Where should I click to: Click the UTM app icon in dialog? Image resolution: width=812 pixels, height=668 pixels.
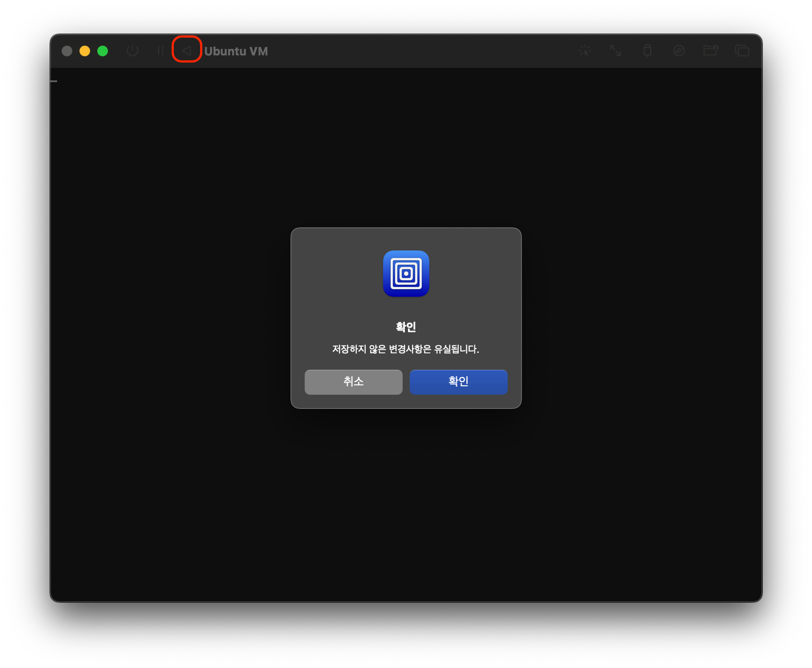(x=406, y=274)
